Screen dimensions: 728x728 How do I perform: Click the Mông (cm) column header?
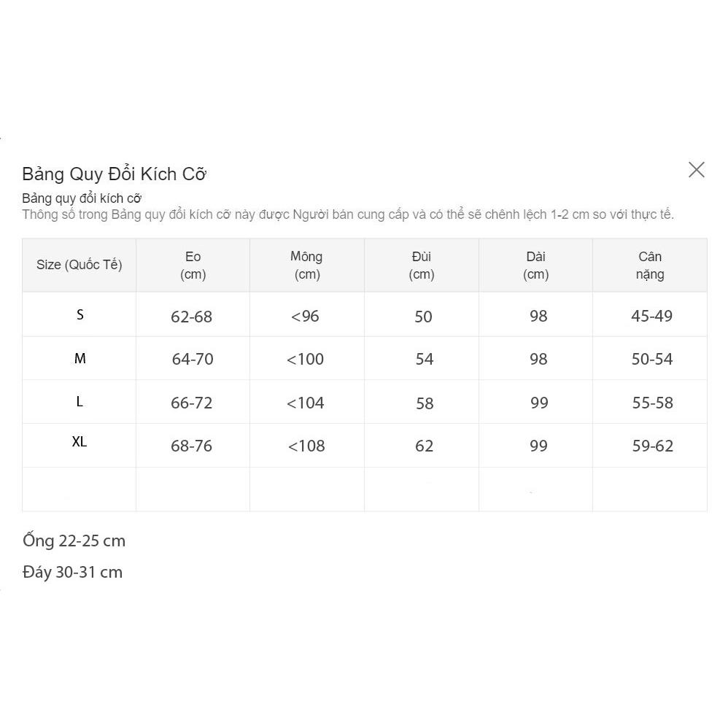[307, 265]
